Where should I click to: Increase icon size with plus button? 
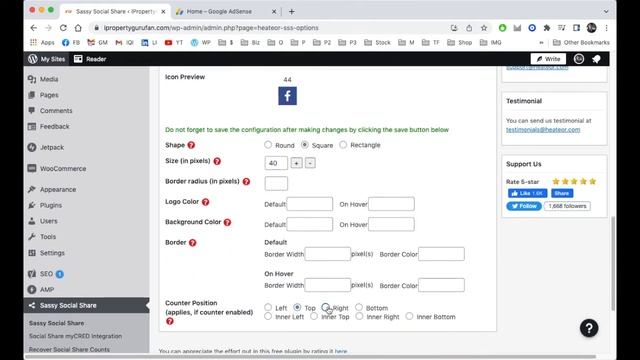click(x=296, y=163)
